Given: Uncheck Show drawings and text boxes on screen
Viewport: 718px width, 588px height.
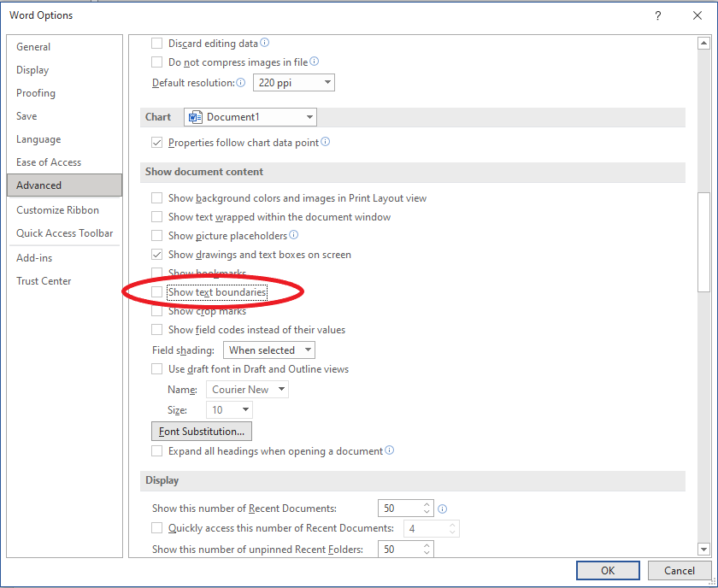Looking at the screenshot, I should tap(156, 255).
